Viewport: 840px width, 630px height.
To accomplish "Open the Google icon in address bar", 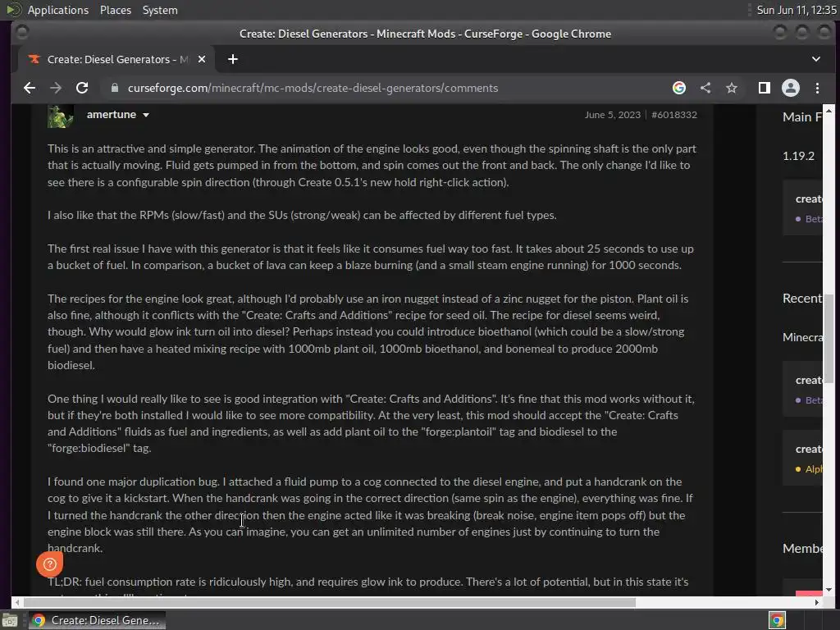I will click(x=678, y=88).
